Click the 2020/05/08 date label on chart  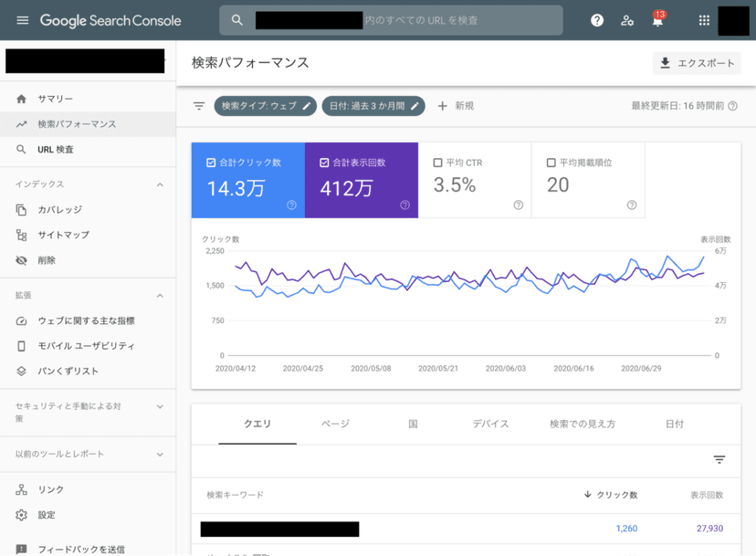click(371, 369)
